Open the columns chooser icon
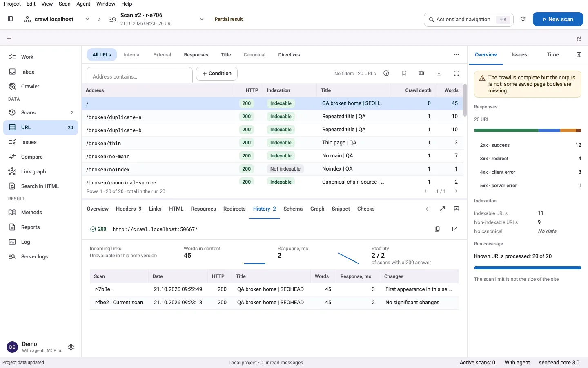This screenshot has height=368, width=588. click(421, 74)
